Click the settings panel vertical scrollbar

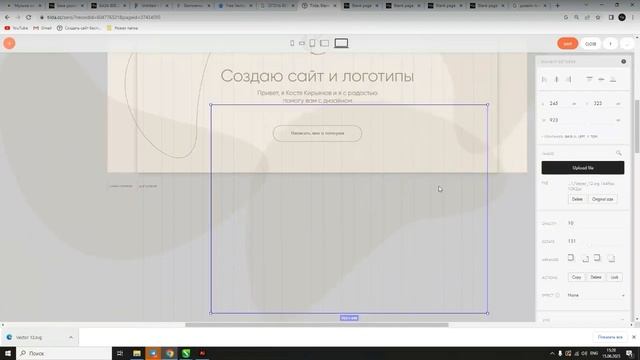point(636,127)
